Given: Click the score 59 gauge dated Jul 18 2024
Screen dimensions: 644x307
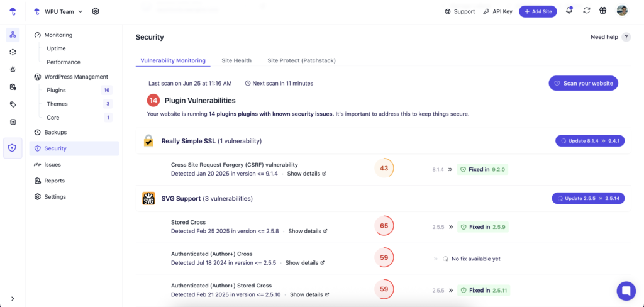Looking at the screenshot, I should pos(384,258).
